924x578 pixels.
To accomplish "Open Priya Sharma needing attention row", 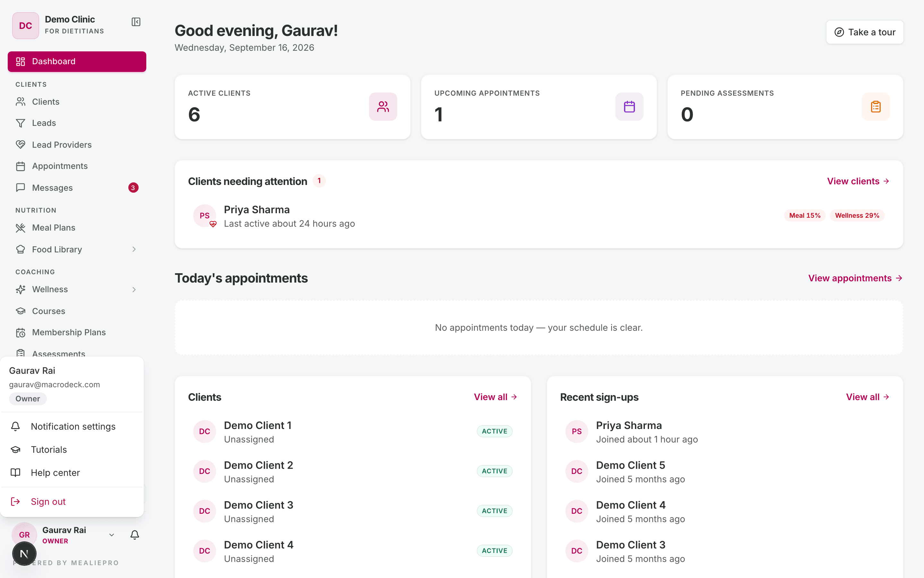I will [539, 216].
